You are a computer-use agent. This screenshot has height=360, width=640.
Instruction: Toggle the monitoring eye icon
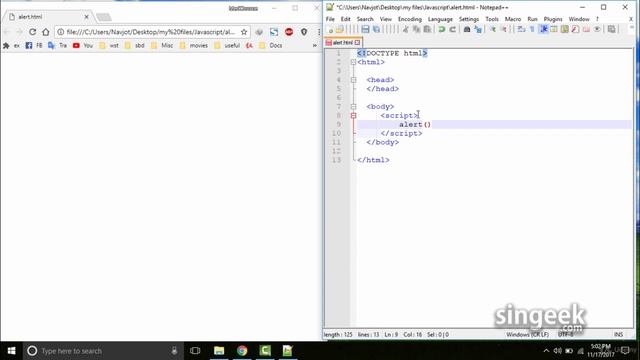[x=597, y=29]
